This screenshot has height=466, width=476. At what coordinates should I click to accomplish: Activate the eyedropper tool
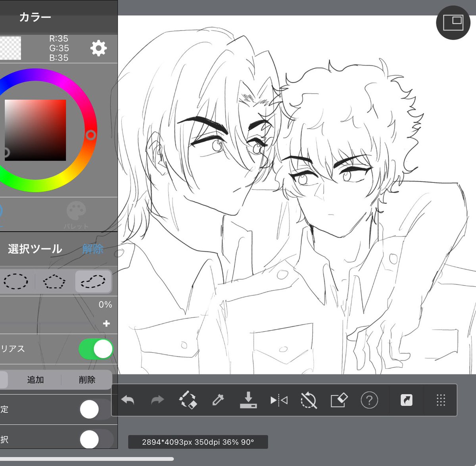[x=218, y=400]
